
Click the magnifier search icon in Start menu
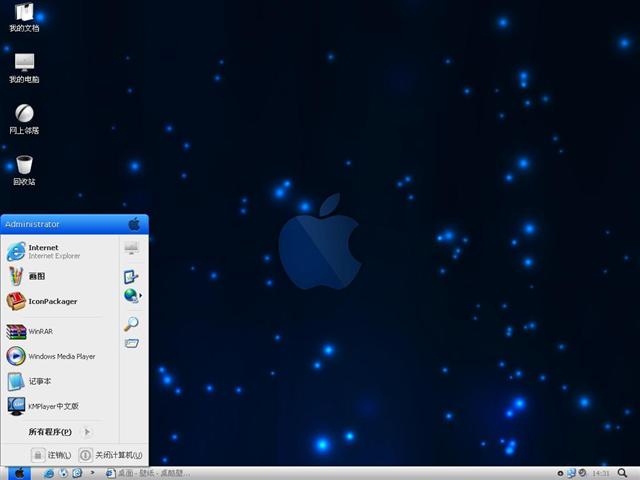tap(131, 324)
